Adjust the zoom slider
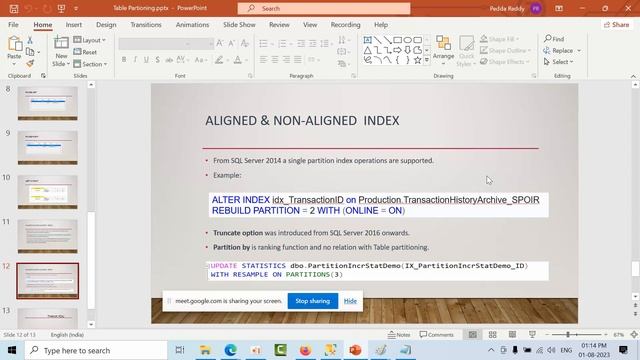This screenshot has width=640, height=360. [x=568, y=335]
